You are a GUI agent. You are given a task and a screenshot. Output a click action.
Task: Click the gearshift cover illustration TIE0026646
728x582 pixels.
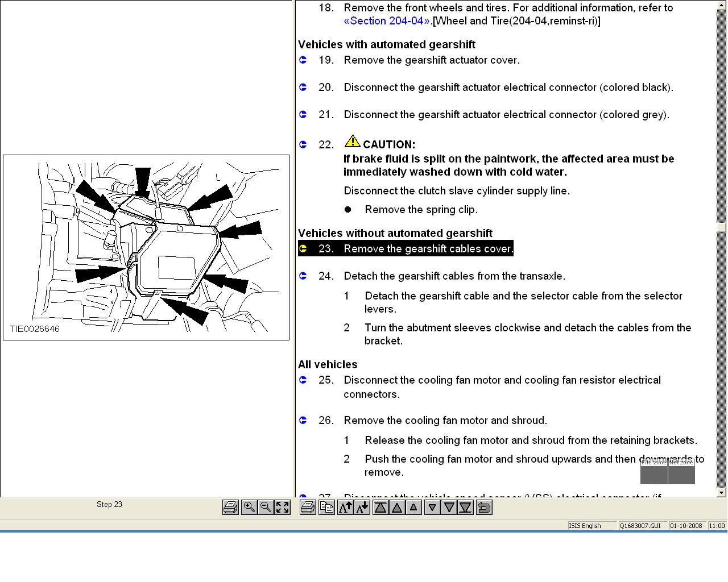tap(146, 247)
